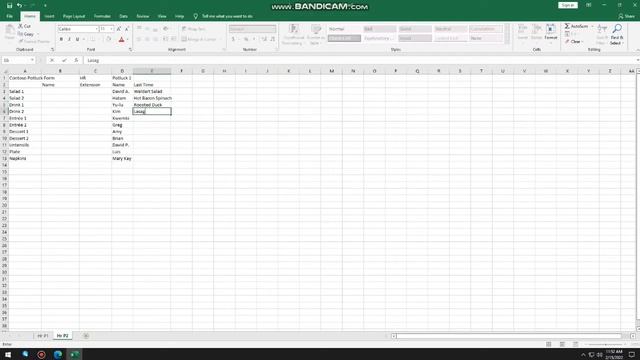This screenshot has height=360, width=640.
Task: Toggle Bold formatting
Action: (61, 40)
